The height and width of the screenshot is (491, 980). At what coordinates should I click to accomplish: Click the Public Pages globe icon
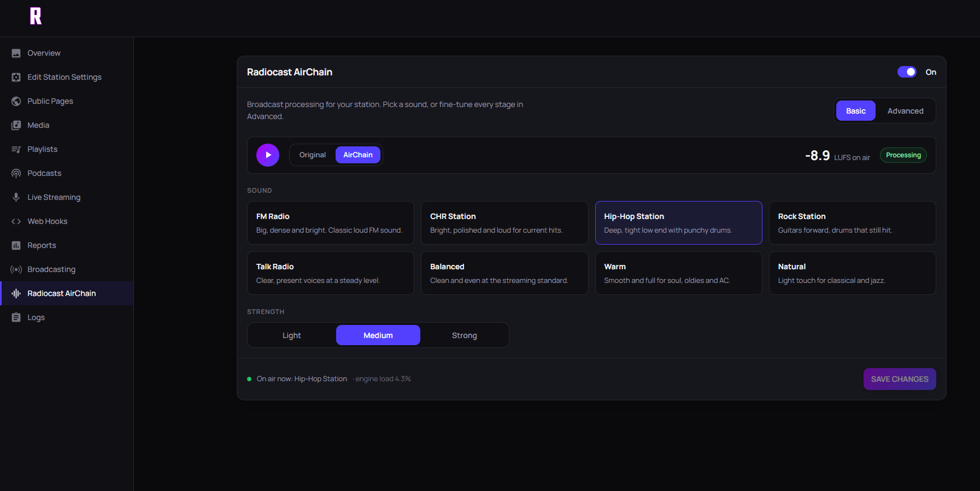coord(16,101)
